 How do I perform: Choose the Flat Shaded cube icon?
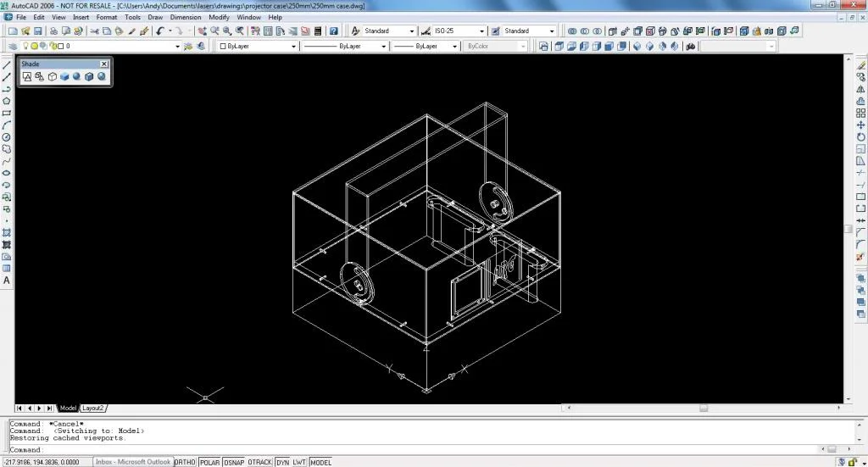[x=64, y=76]
